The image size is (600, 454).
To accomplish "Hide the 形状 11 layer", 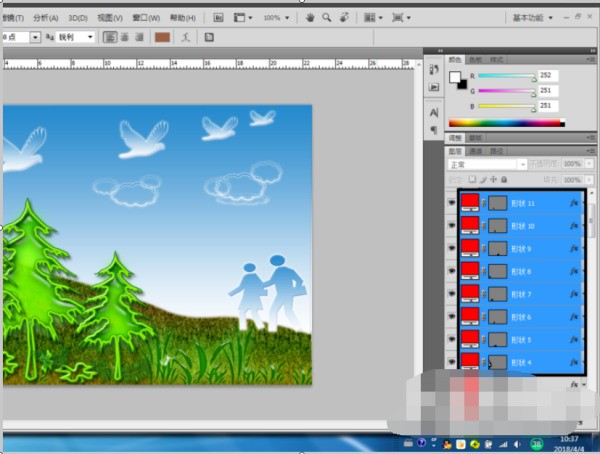I will 451,202.
